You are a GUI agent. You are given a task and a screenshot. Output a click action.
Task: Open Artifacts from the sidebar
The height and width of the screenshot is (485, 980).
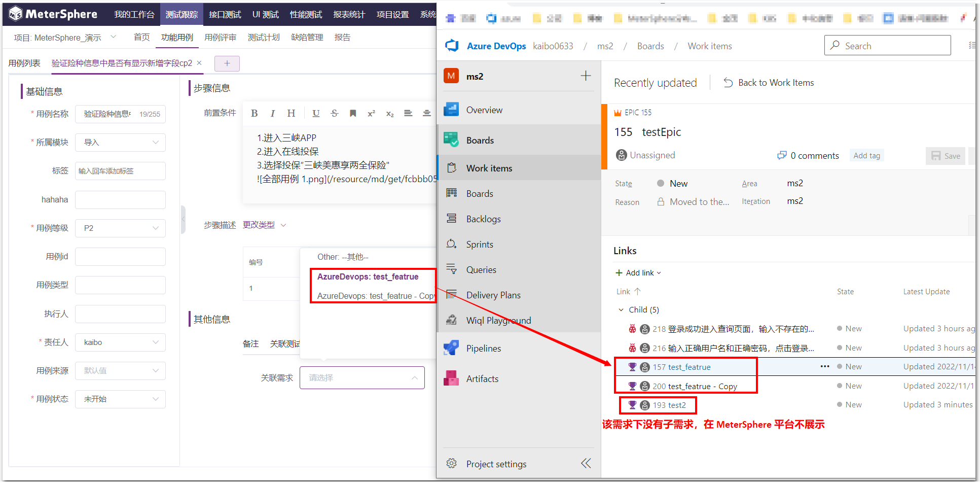(x=482, y=378)
